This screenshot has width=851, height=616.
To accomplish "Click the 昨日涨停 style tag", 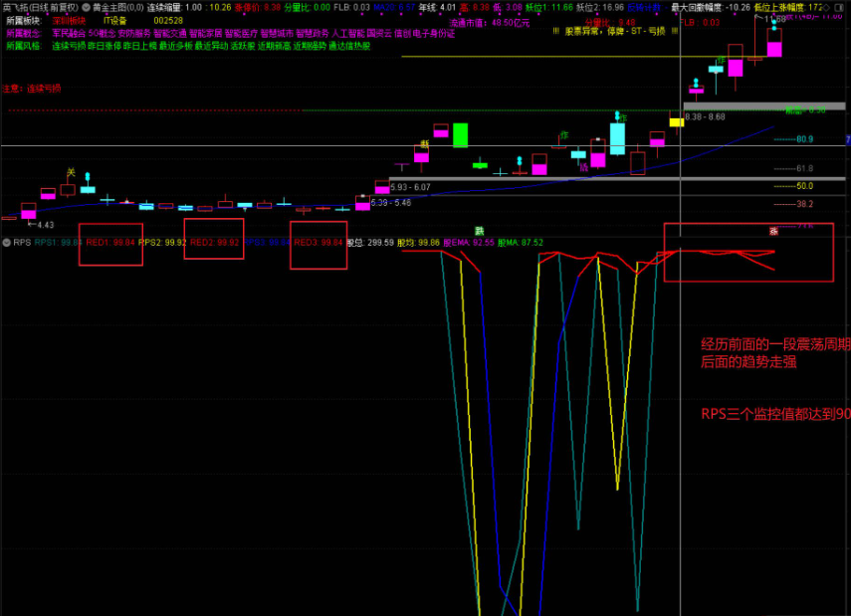I will [105, 46].
